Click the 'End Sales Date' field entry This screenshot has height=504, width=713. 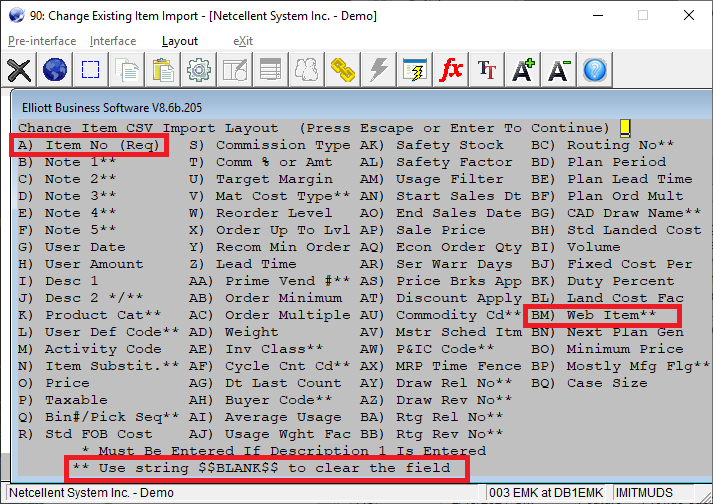440,213
